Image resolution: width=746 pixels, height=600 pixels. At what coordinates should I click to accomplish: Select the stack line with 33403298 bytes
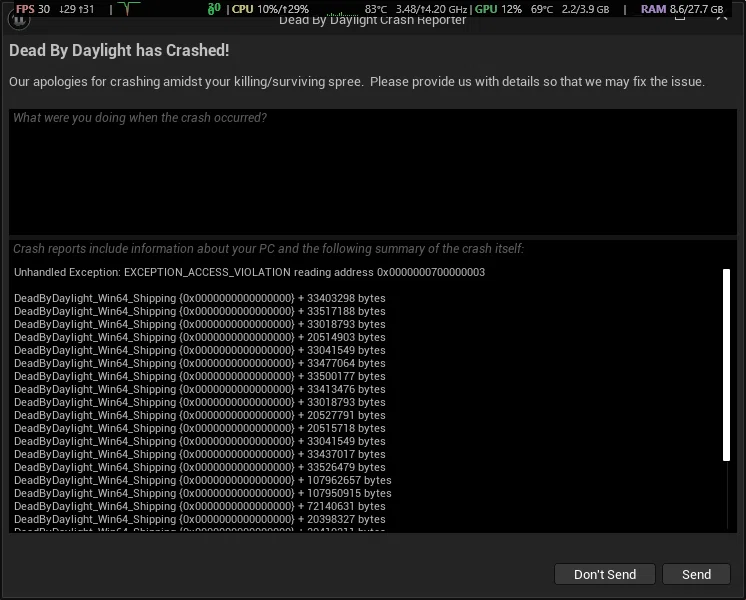point(199,298)
